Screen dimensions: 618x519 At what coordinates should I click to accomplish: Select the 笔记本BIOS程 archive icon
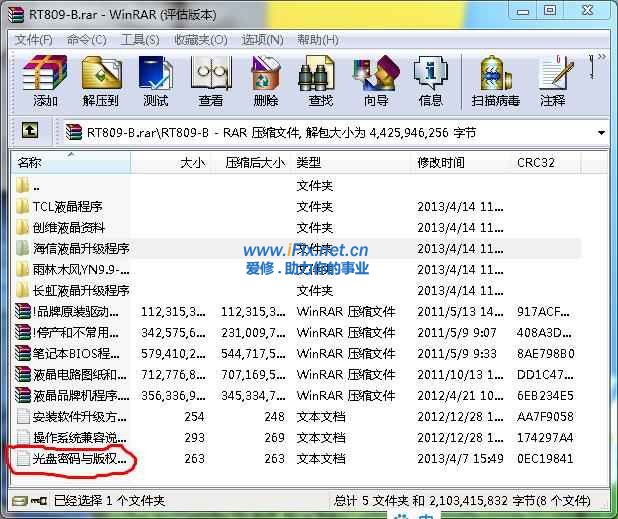pos(23,353)
